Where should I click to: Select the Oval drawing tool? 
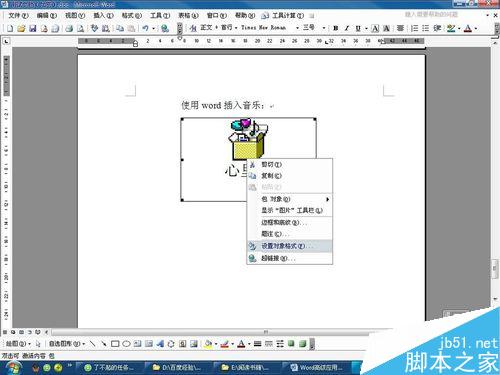coord(126,343)
